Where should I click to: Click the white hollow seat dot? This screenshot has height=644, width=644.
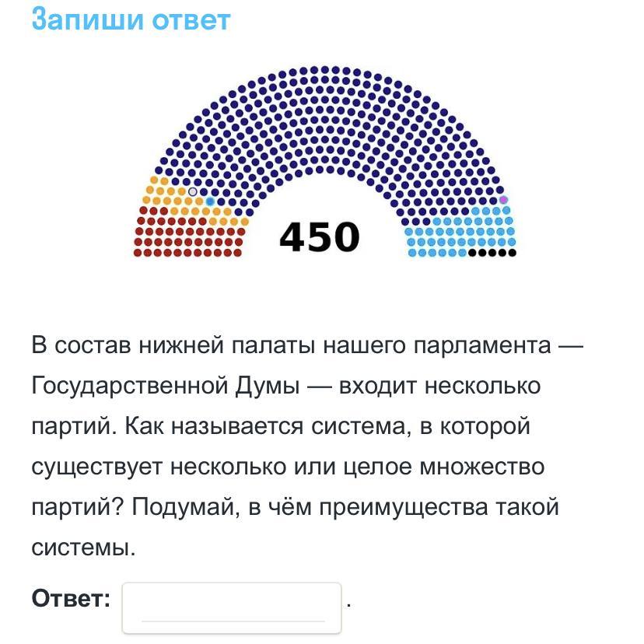[x=193, y=191]
